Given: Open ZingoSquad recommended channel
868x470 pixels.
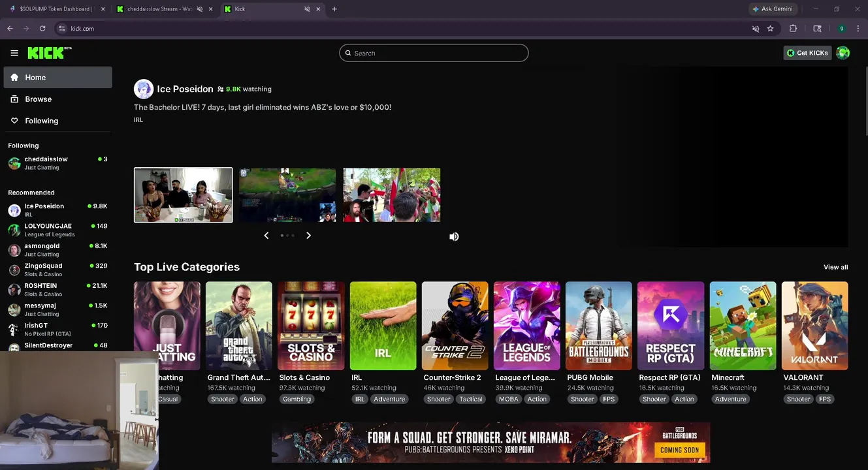Looking at the screenshot, I should [57, 270].
